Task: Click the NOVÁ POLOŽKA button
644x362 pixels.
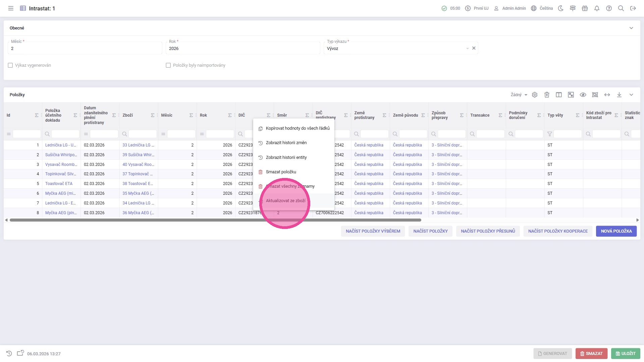Action: [616, 231]
